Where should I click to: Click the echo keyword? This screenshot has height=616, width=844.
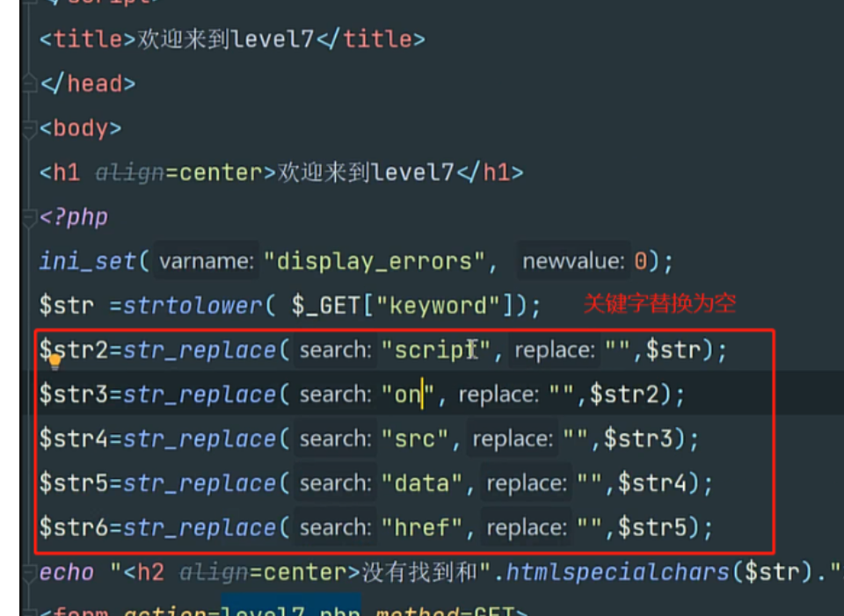point(67,572)
